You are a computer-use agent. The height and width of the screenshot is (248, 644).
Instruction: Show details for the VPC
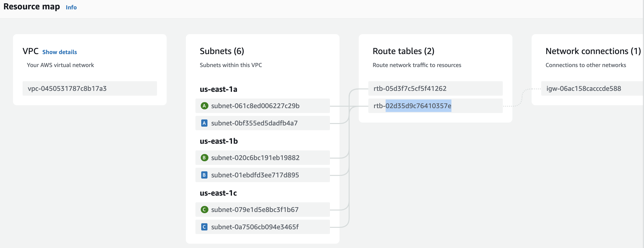[60, 52]
